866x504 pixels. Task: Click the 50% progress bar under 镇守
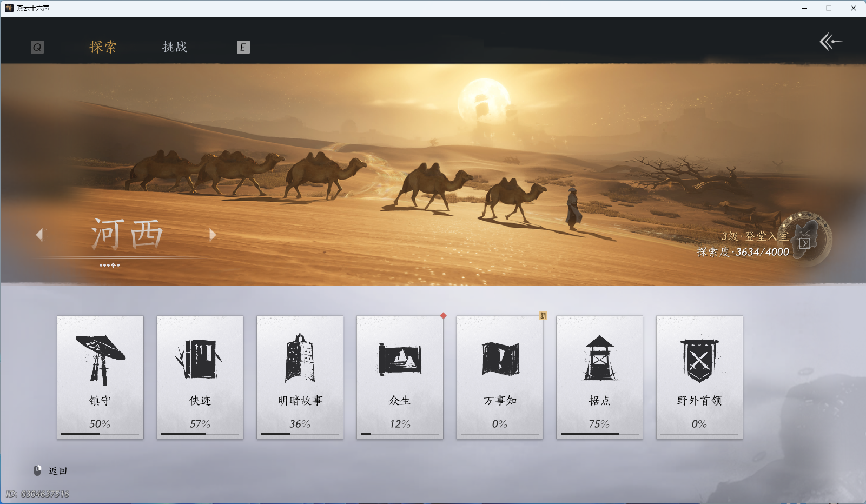pos(100,434)
